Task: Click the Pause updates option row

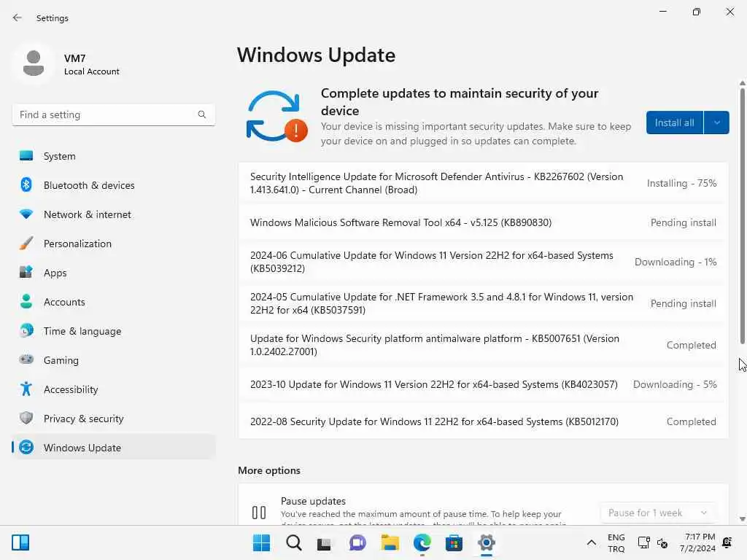Action: tap(483, 506)
